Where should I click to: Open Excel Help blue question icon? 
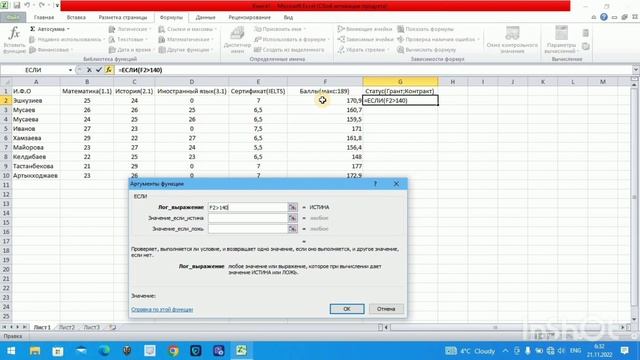point(604,17)
